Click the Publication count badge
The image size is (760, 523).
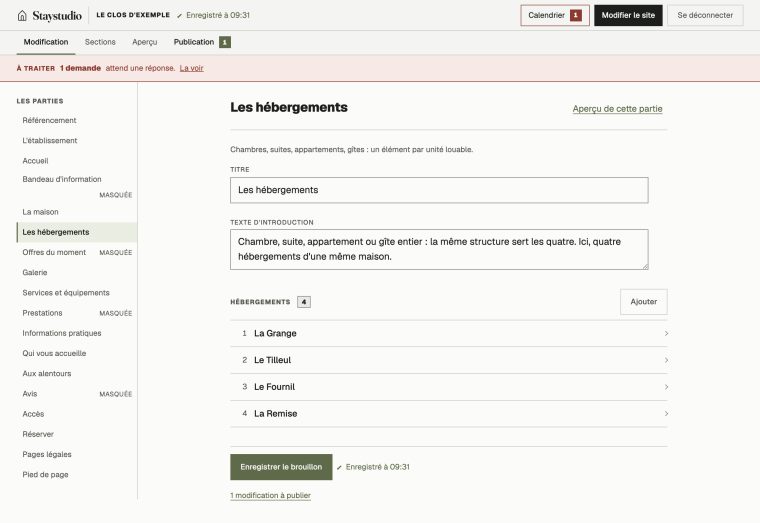224,42
